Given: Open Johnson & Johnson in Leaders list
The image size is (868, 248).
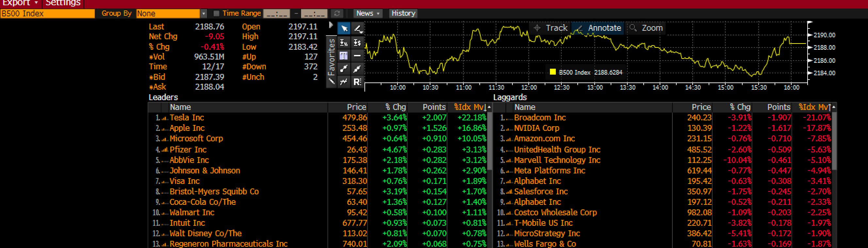Looking at the screenshot, I should click(x=205, y=171).
